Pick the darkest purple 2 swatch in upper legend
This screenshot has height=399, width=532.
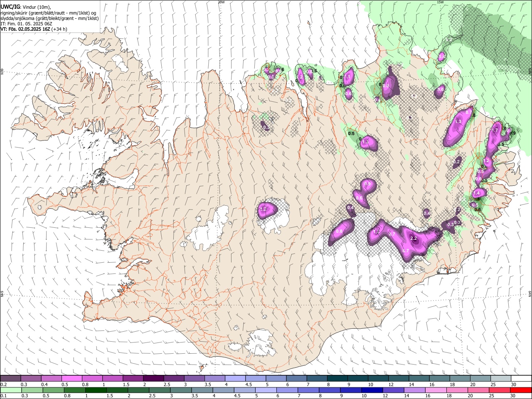pyautogui.click(x=153, y=379)
